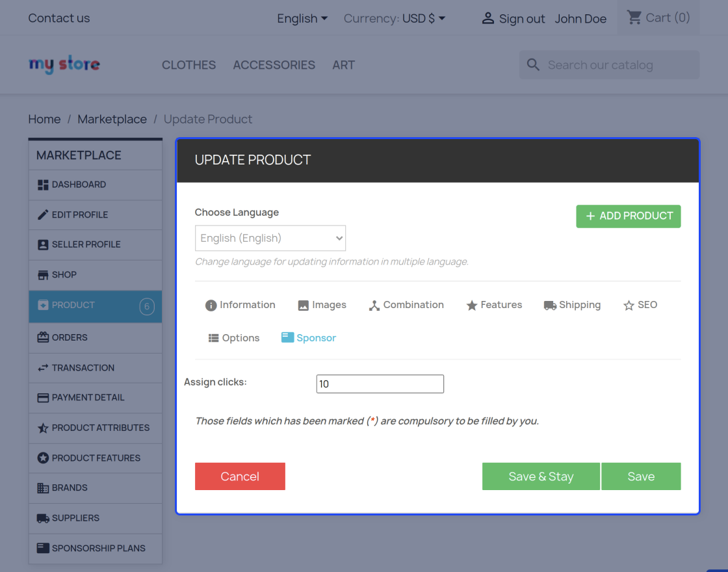
Task: Click the product count badge showing 6
Action: [147, 306]
